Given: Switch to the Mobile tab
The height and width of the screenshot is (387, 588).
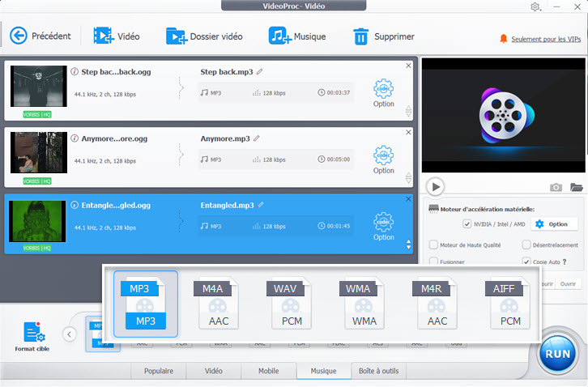Looking at the screenshot, I should tap(269, 371).
